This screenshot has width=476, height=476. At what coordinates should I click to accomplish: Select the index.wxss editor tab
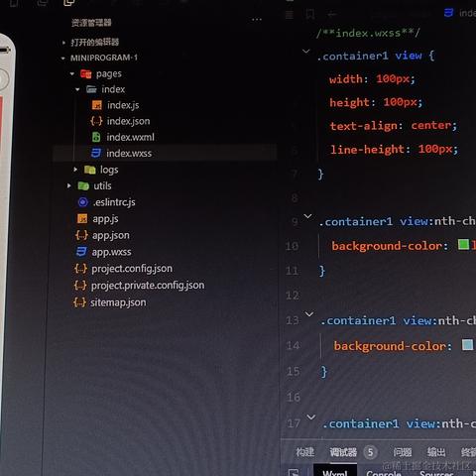(460, 13)
